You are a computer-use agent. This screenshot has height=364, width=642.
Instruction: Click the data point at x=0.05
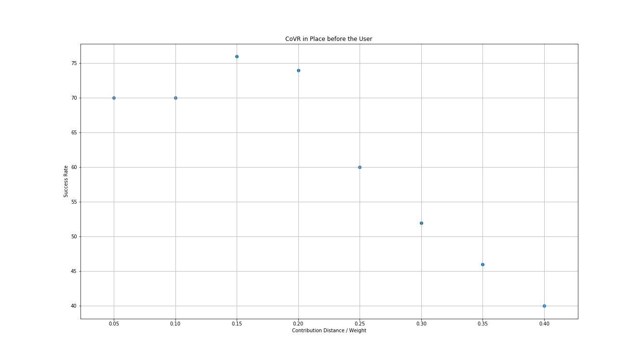point(114,98)
